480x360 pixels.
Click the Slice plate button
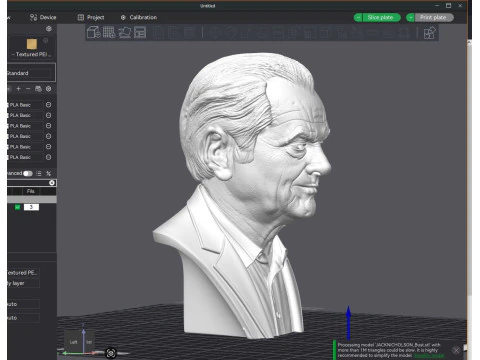pos(381,17)
